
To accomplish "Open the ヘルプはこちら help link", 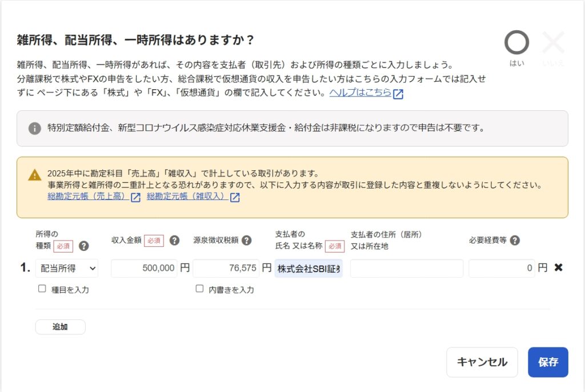I will pos(360,93).
